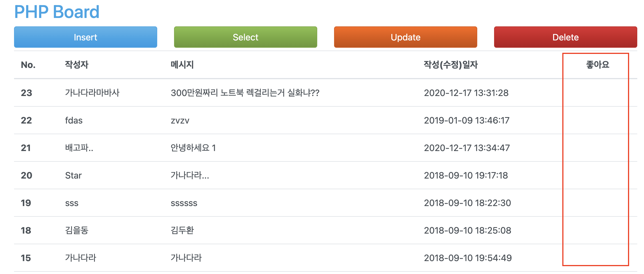Open the PHP Board title link

pos(57,12)
